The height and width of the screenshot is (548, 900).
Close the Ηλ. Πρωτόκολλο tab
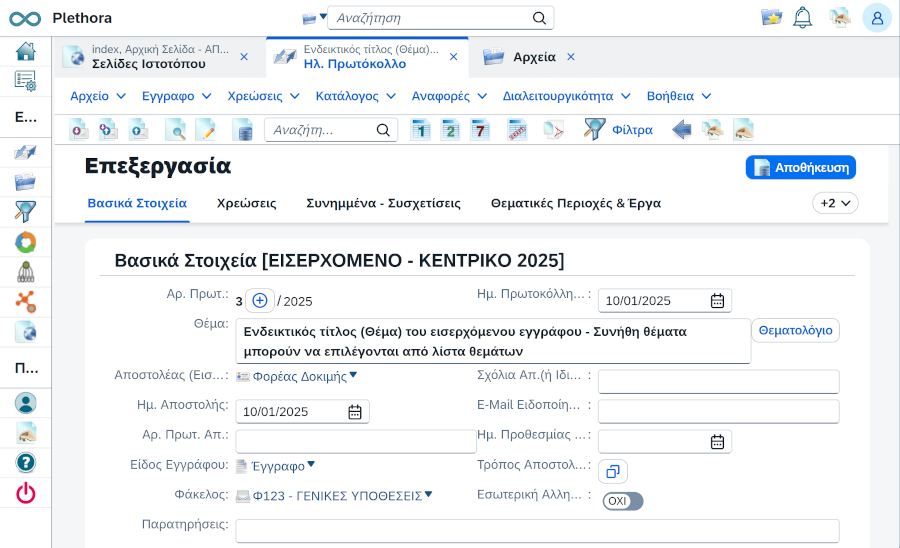tap(453, 57)
